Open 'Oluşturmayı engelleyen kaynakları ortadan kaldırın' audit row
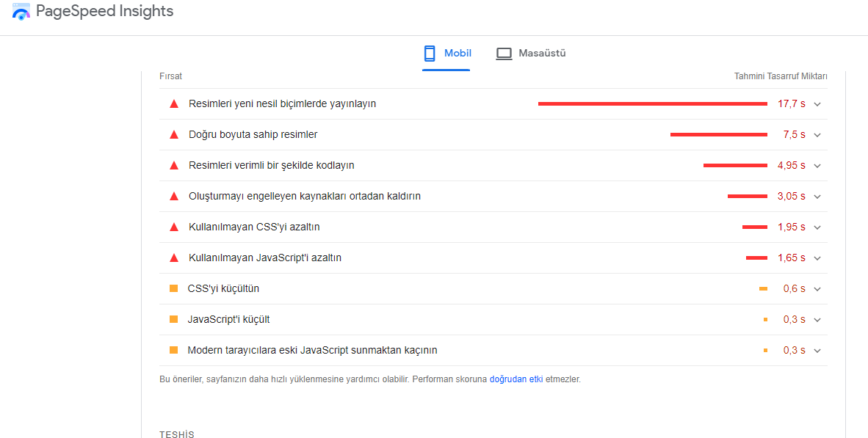This screenshot has width=868, height=438. 305,197
